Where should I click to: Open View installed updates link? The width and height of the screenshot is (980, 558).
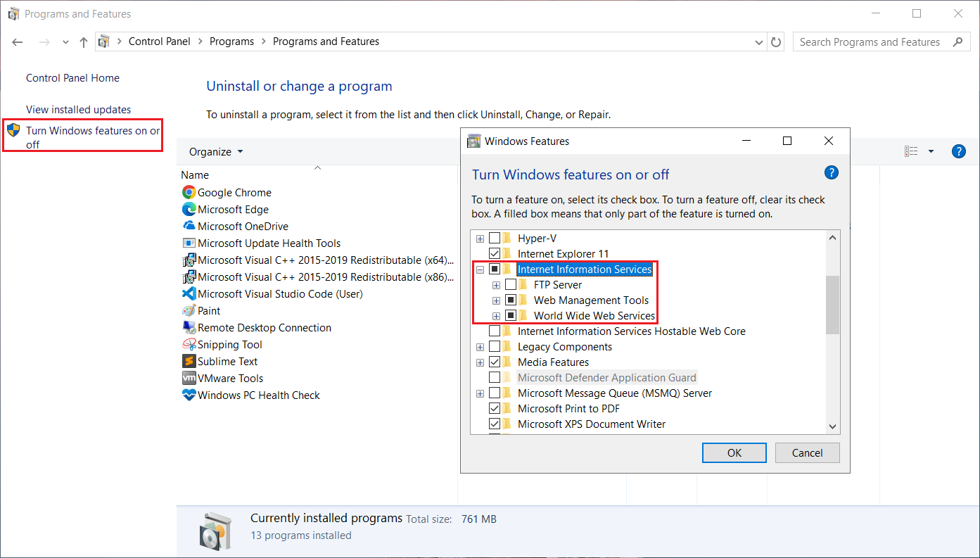point(78,109)
